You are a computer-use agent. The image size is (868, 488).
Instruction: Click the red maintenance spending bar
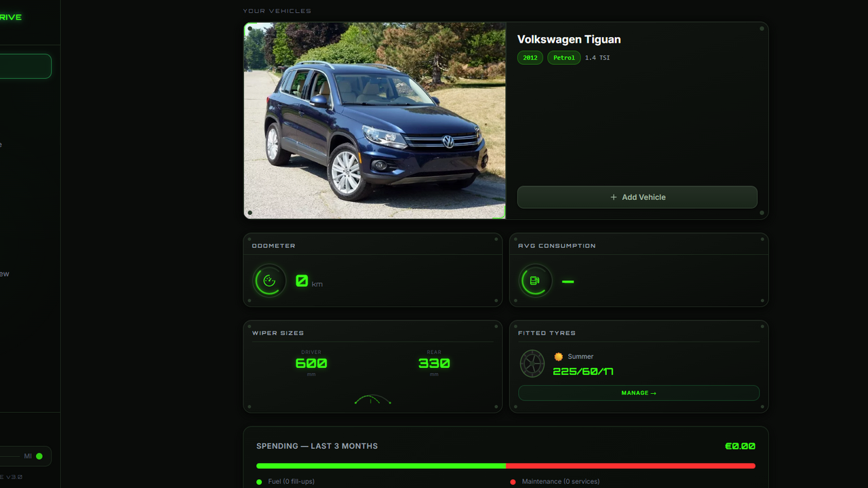631,466
